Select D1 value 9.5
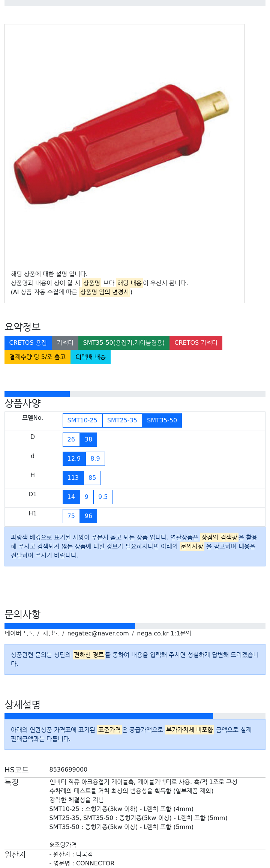Viewport: 270px width, 868px height. [103, 497]
